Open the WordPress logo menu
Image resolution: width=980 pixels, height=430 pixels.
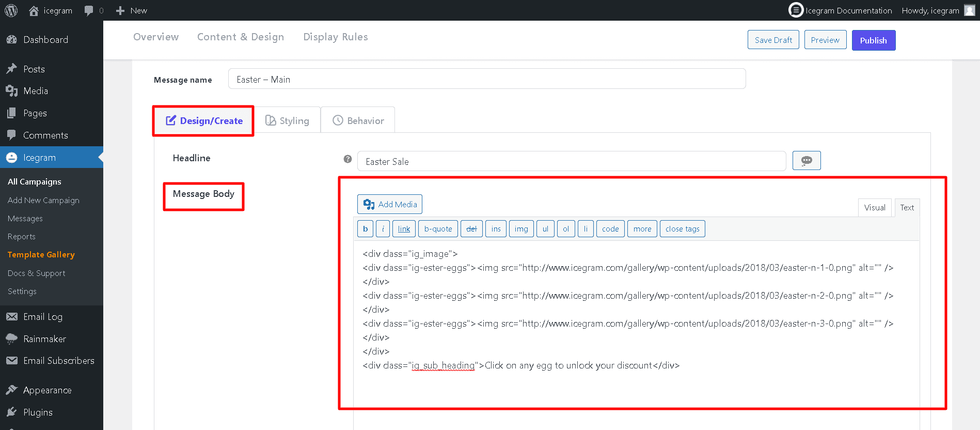[x=11, y=10]
